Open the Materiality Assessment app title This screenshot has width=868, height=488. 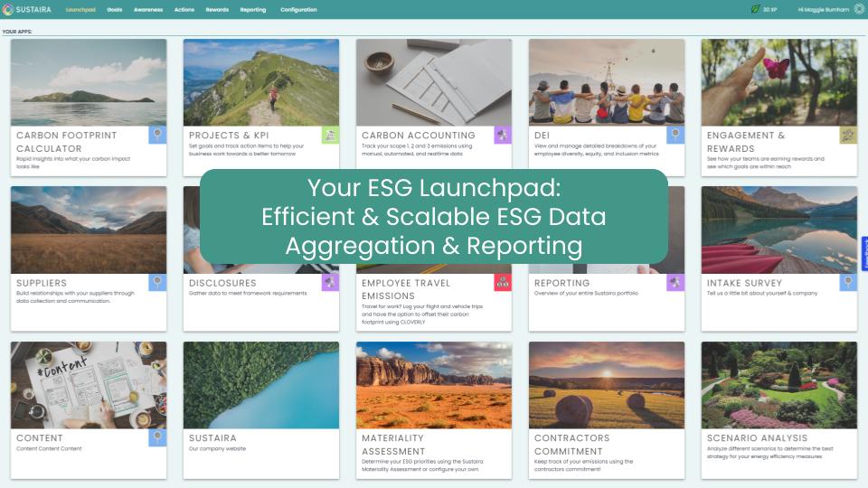pos(393,445)
